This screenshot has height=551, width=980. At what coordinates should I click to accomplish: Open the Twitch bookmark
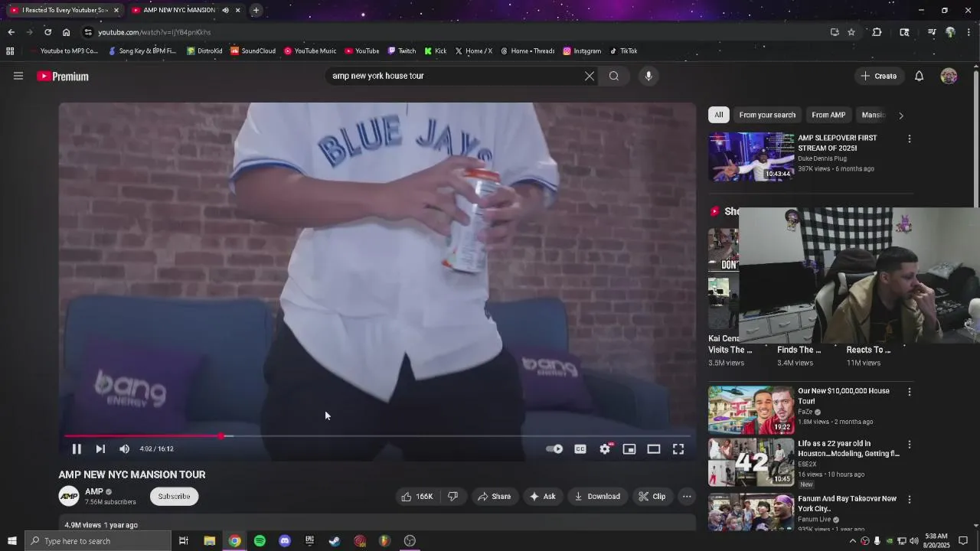pos(402,51)
